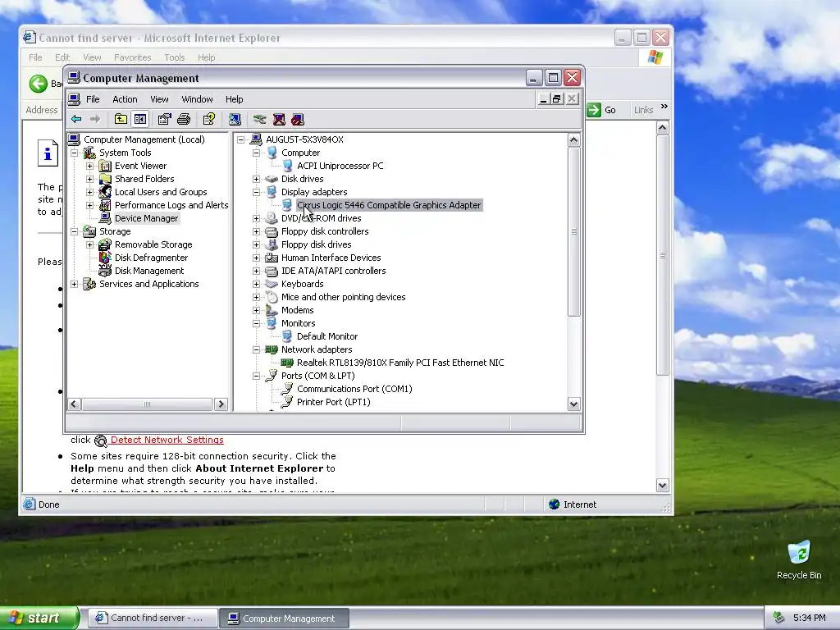The width and height of the screenshot is (840, 630).
Task: Expand Performance Logs and Alerts
Action: pos(90,205)
